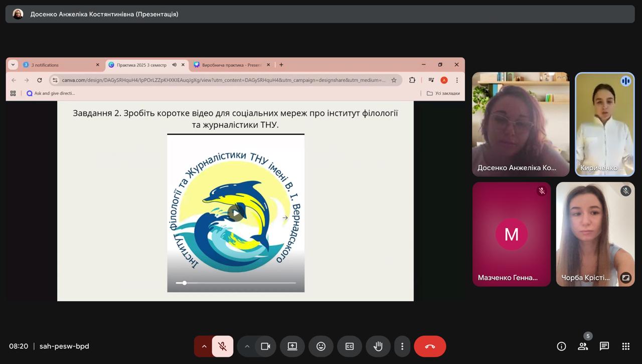
Task: Open more options three-dot menu
Action: pos(402,346)
